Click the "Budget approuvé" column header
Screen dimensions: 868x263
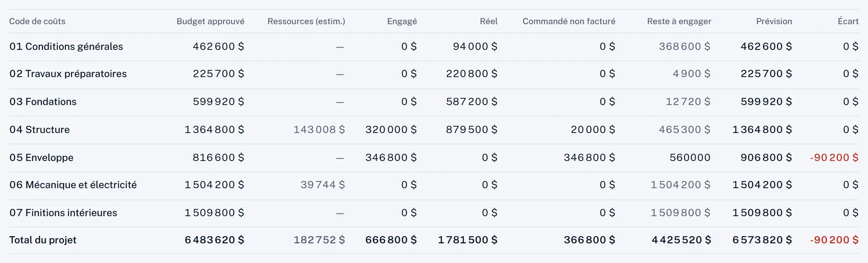point(210,21)
